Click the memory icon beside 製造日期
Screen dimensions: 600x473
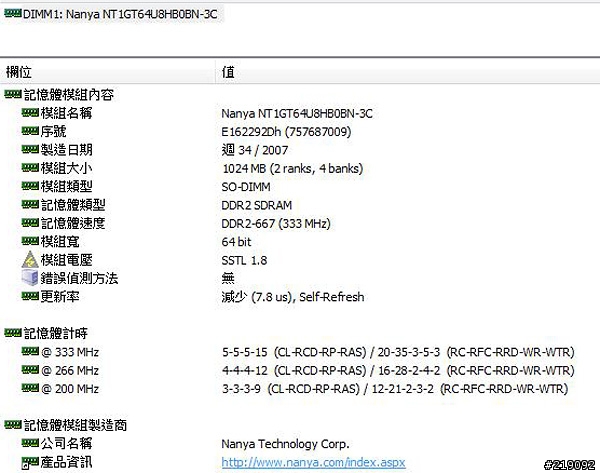(x=30, y=149)
